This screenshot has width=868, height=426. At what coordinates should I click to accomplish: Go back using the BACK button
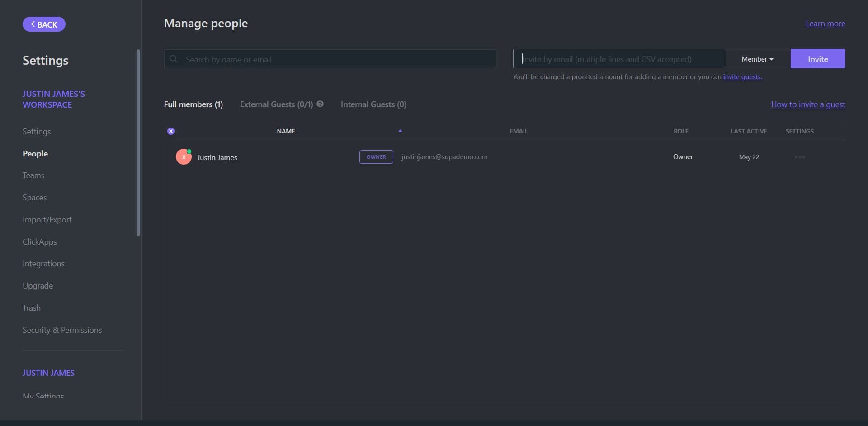(44, 24)
